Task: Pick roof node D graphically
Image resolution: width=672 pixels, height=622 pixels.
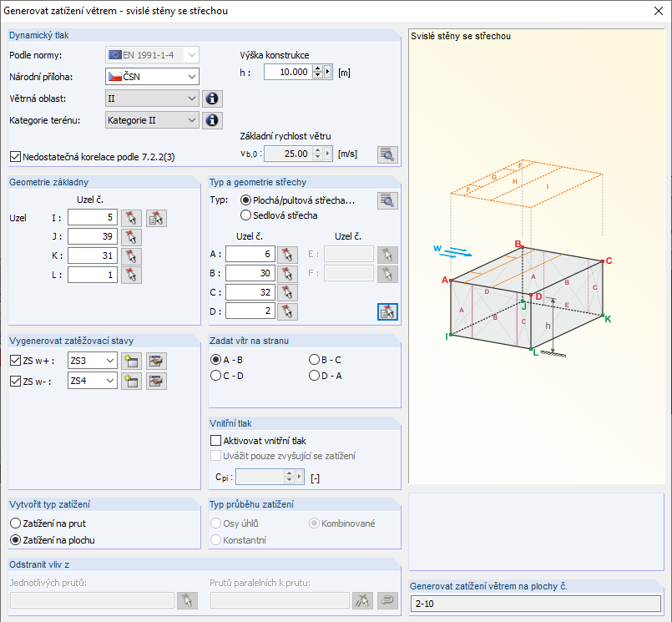Action: pyautogui.click(x=287, y=311)
